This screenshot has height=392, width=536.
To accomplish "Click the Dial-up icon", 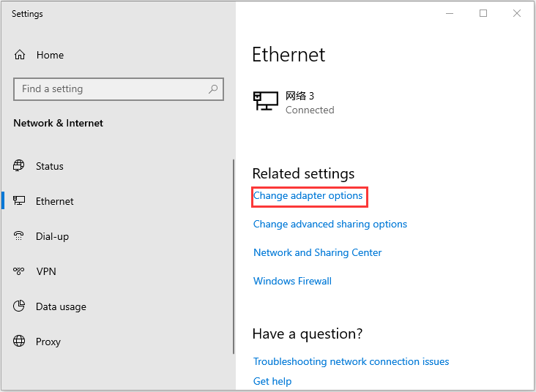I will [20, 236].
